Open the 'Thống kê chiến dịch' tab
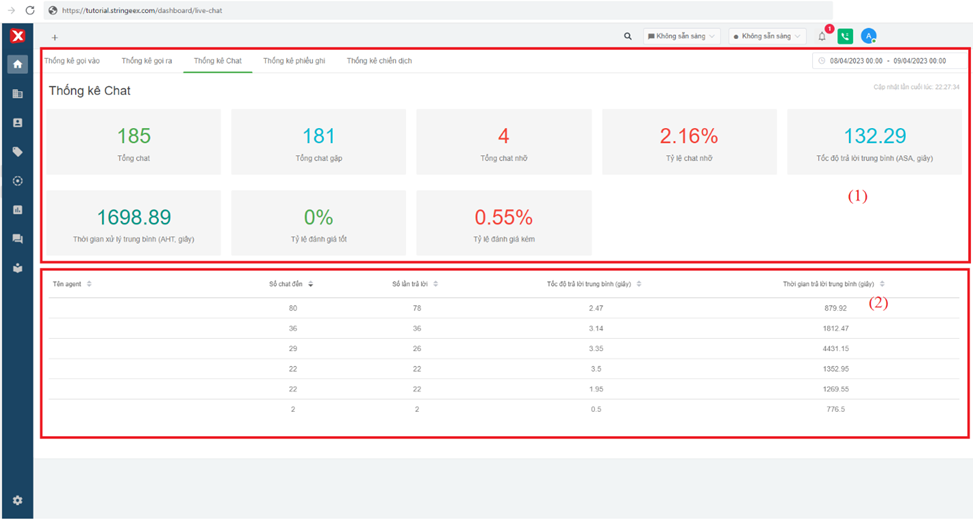The image size is (973, 529). [379, 61]
